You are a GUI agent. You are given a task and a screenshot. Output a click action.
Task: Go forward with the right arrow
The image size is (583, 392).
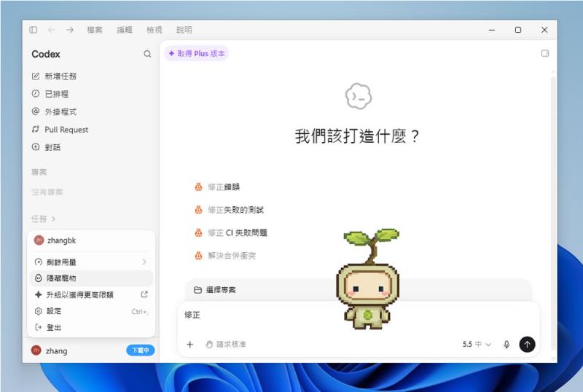[70, 30]
